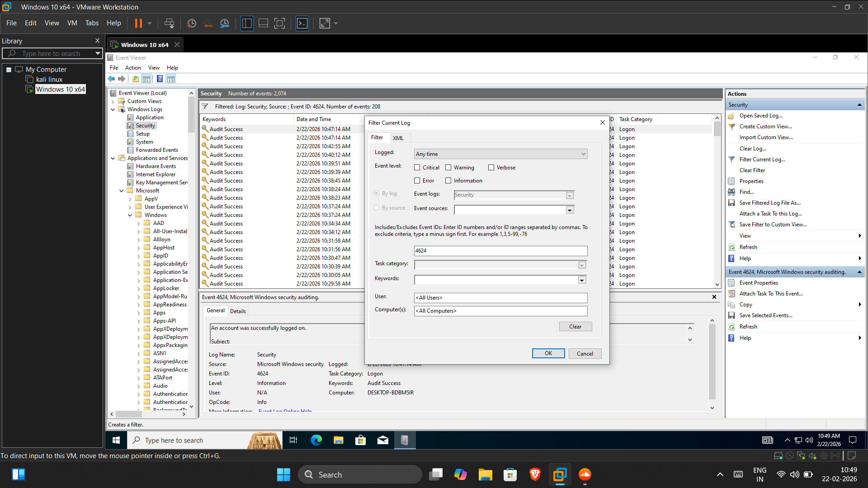Click the VM Windows Start button

tap(116, 440)
